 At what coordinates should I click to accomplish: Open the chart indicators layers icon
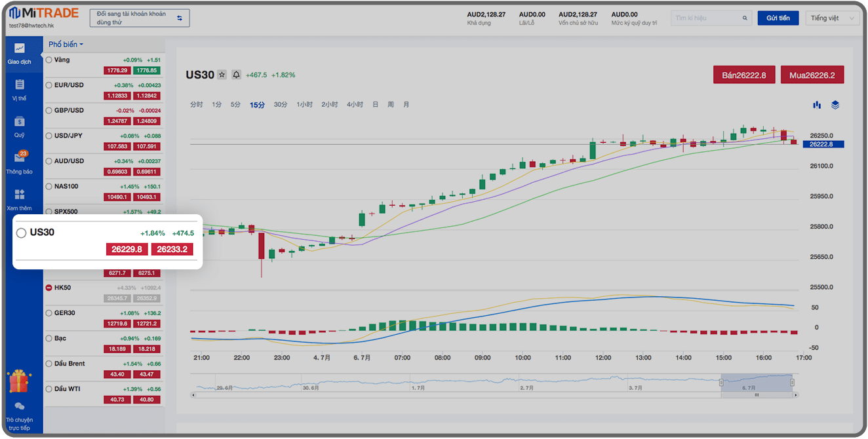[835, 105]
